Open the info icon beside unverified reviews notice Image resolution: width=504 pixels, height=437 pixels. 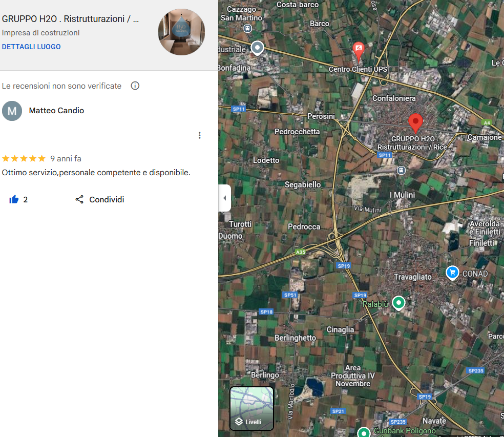click(x=135, y=86)
